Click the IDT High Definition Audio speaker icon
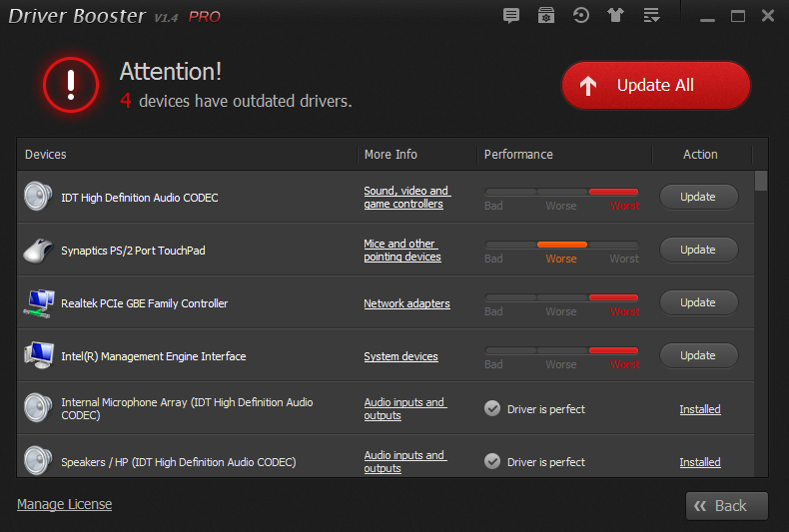Viewport: 789px width, 532px height. coord(38,197)
